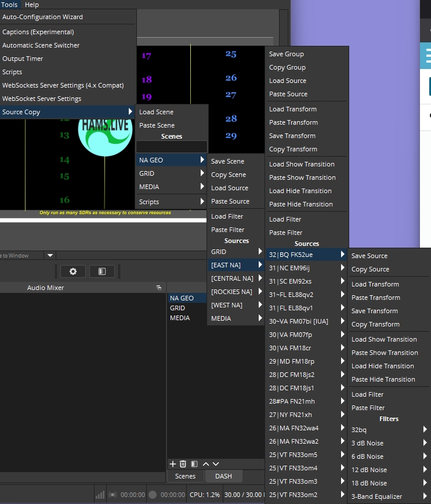Select the GRID scene in list
431x504 pixels.
(178, 308)
